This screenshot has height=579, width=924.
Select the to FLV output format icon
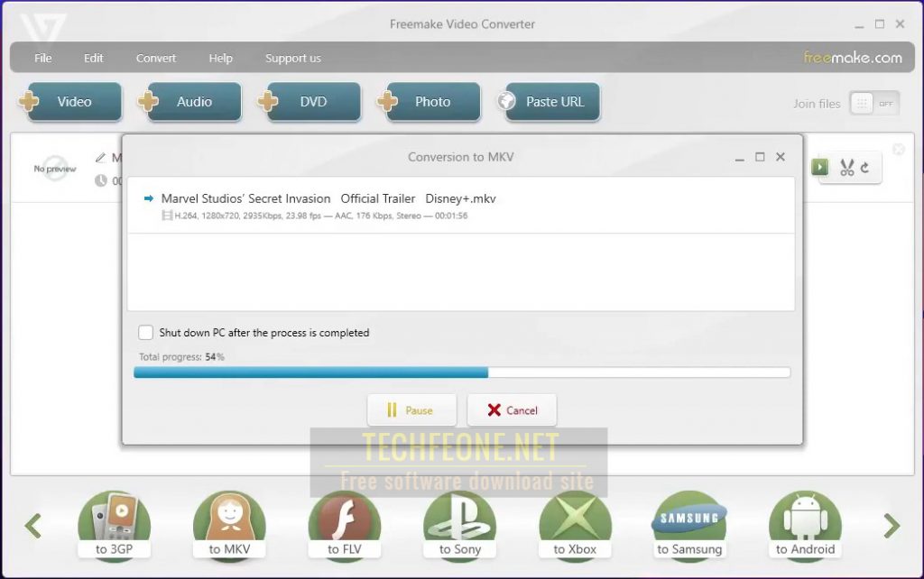[x=345, y=526]
